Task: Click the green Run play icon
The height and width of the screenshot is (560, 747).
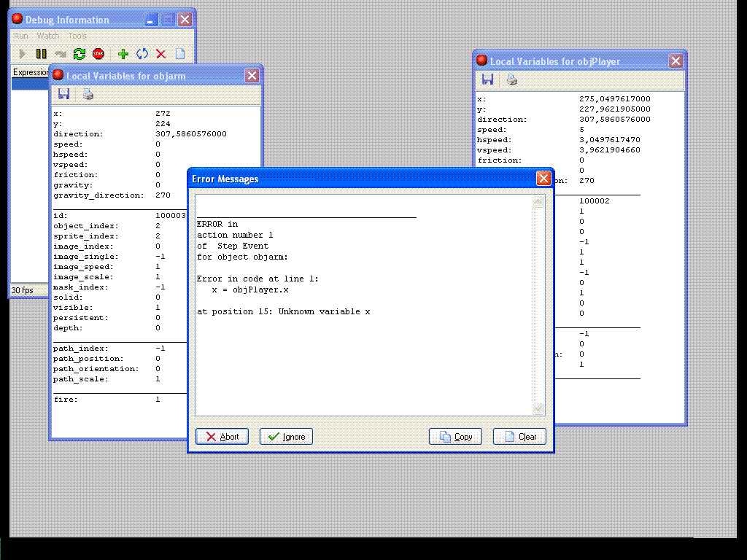Action: (x=23, y=54)
